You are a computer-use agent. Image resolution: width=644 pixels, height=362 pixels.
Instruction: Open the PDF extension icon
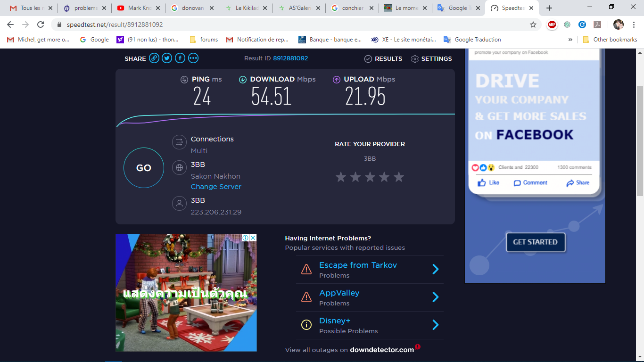point(597,25)
